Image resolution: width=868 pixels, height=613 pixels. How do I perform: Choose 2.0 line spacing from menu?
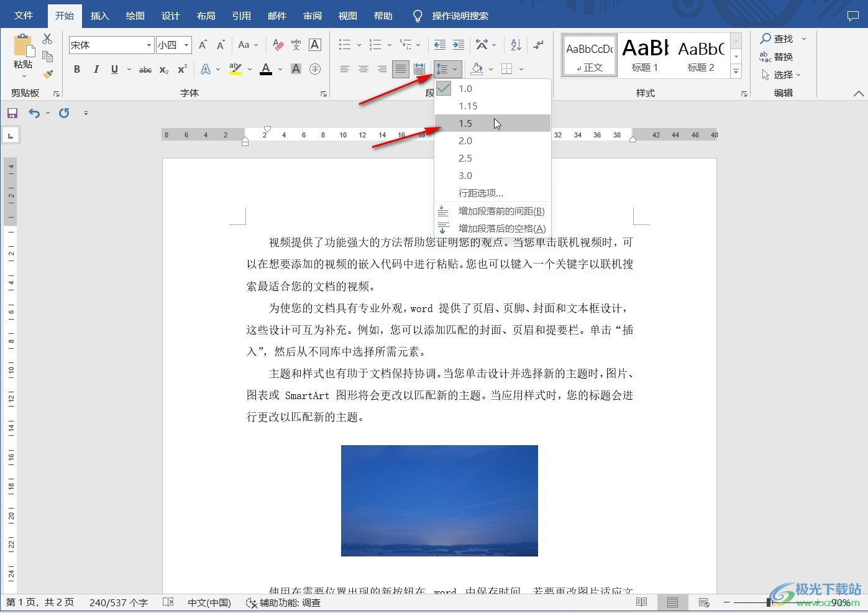(493, 141)
